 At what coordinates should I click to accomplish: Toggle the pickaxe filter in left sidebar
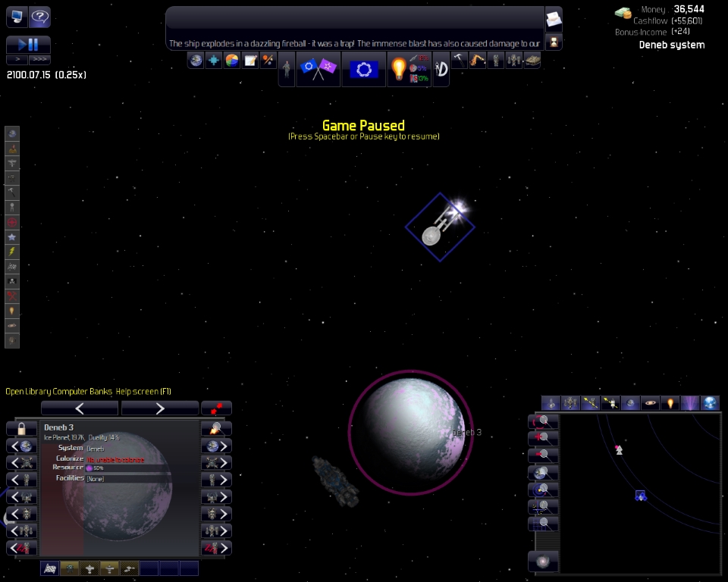coord(12,192)
